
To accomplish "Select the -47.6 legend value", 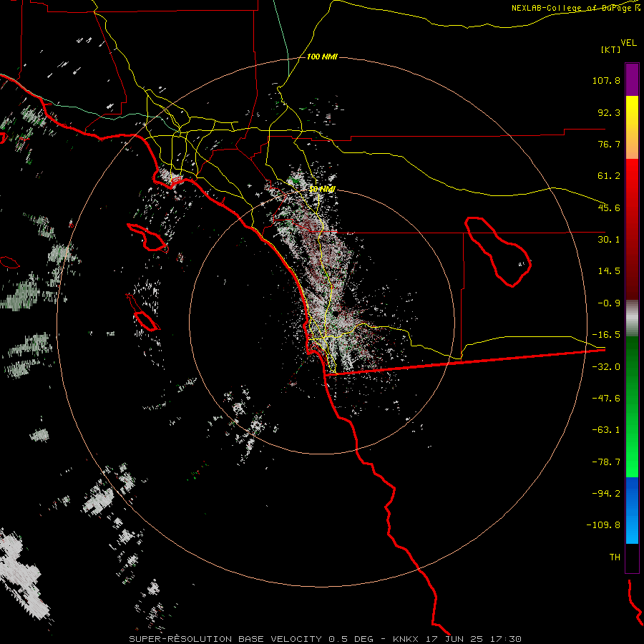I will pos(606,399).
